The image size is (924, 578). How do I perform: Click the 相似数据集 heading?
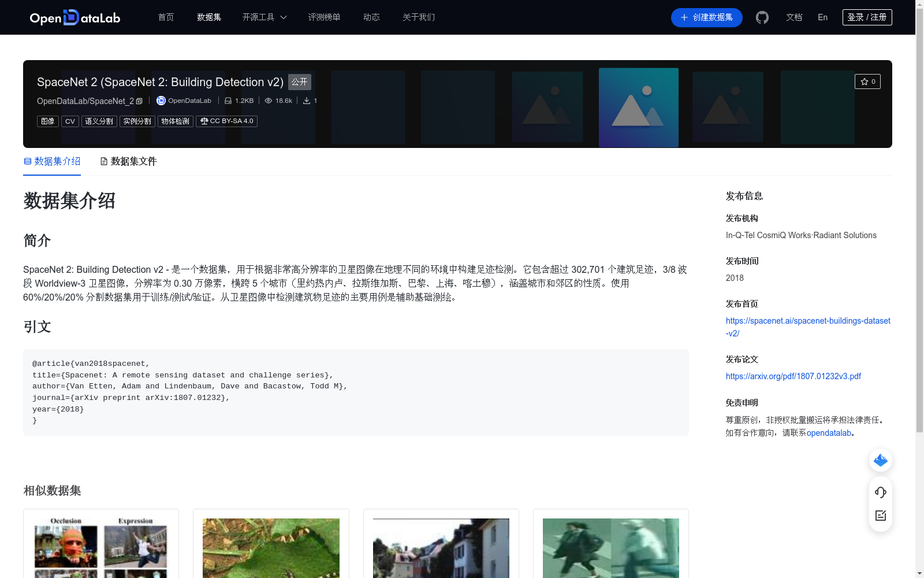click(52, 491)
